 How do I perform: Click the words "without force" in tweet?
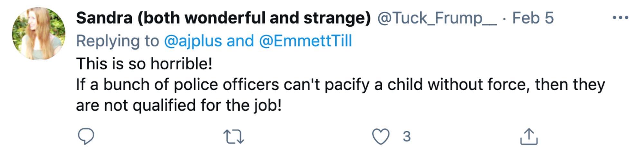coord(479,85)
